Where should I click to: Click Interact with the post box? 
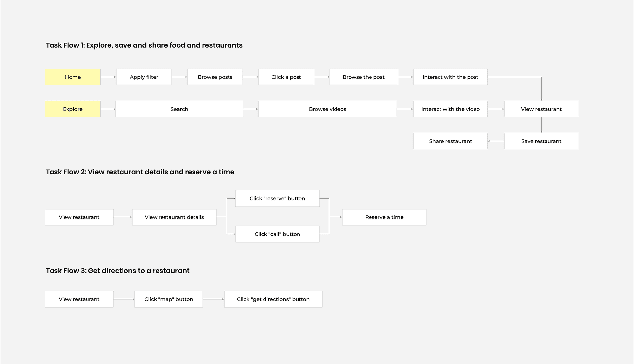pos(450,77)
